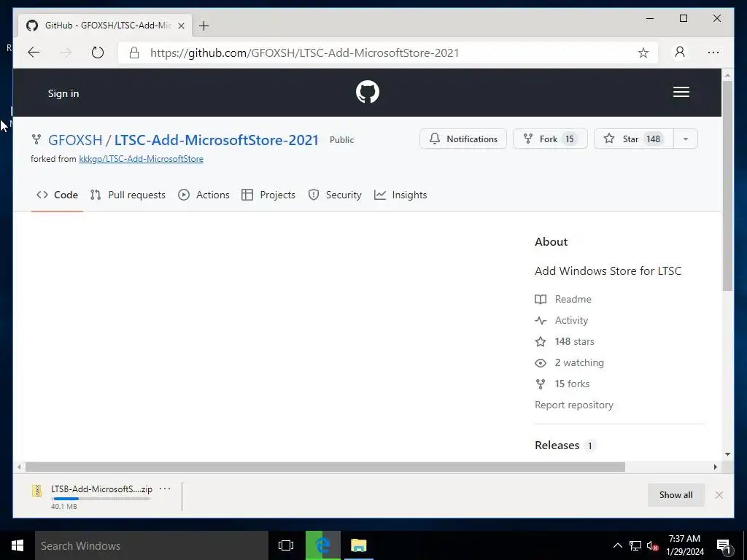Click the Sign in link
The width and height of the screenshot is (747, 560).
tap(63, 93)
